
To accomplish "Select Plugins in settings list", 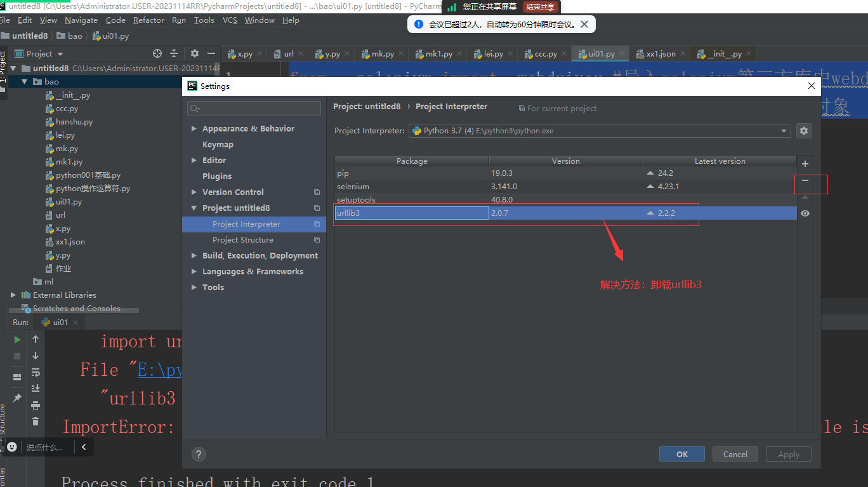I will (217, 177).
